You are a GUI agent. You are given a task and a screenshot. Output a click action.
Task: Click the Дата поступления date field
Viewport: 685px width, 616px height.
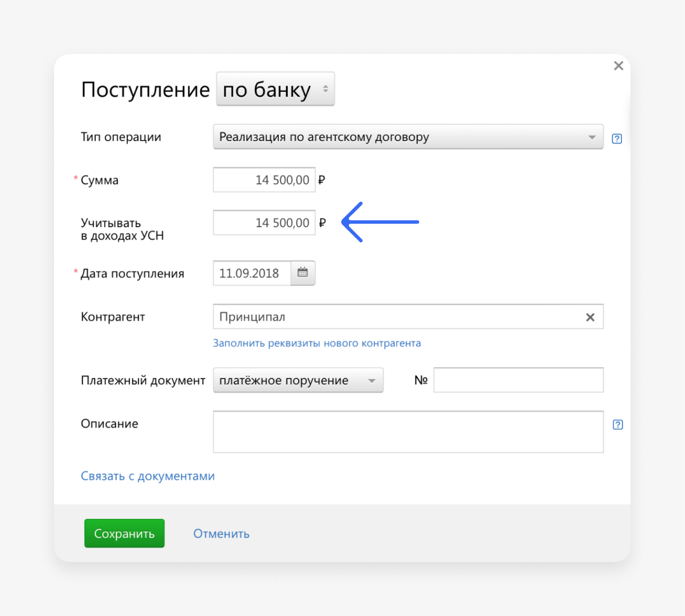point(252,273)
